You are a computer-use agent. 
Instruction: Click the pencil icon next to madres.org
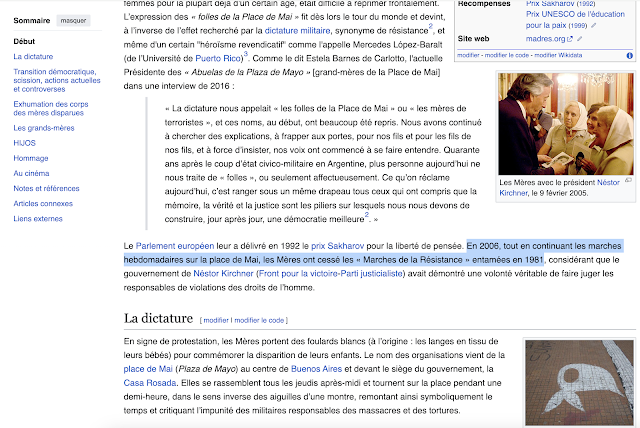click(580, 39)
